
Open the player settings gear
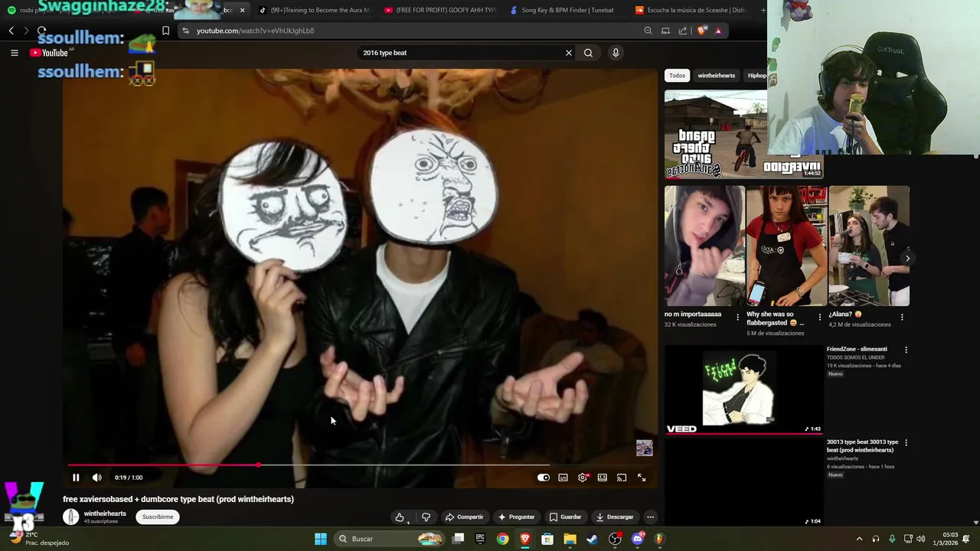(x=583, y=478)
